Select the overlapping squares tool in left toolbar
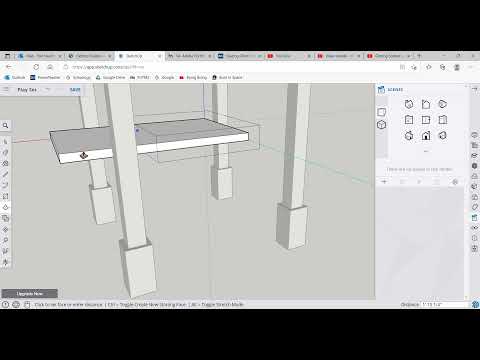480x360 pixels. click(x=5, y=218)
